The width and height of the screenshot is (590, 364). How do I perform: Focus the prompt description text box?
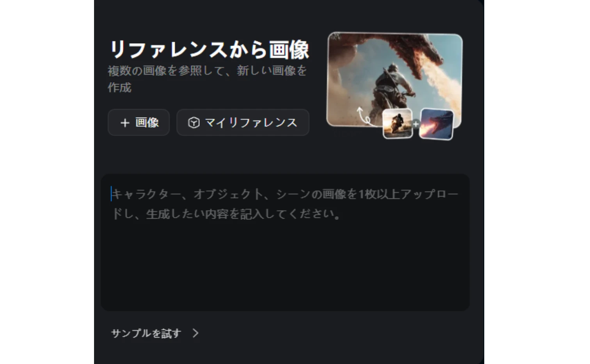[285, 242]
